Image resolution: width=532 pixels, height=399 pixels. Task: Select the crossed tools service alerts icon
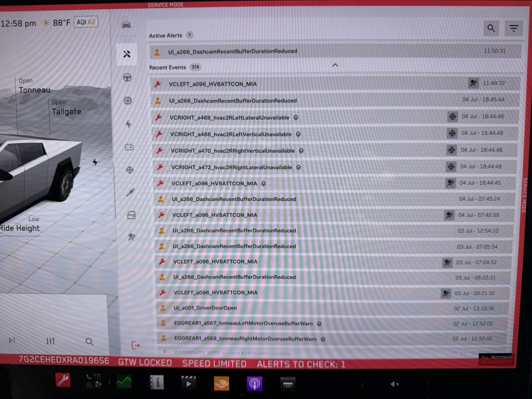(x=127, y=54)
